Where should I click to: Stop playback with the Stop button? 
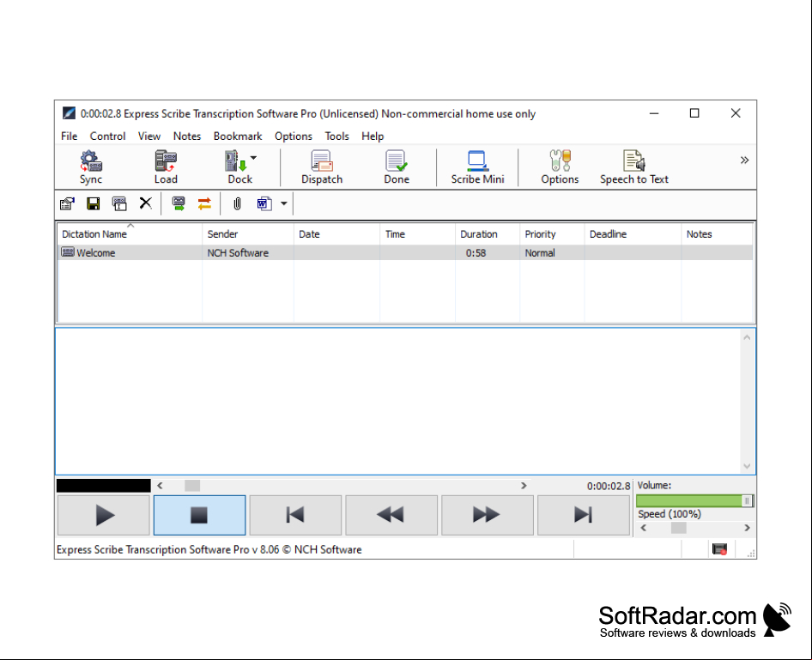coord(199,515)
